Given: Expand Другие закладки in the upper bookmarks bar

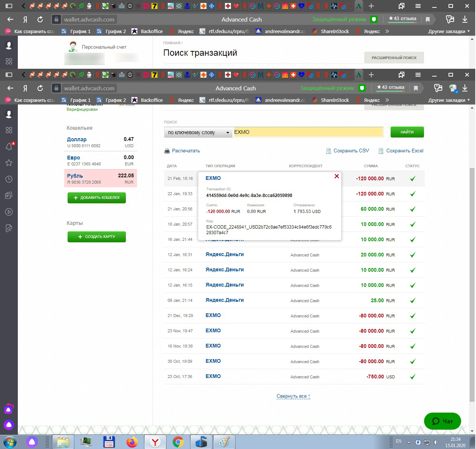Looking at the screenshot, I should [x=449, y=31].
